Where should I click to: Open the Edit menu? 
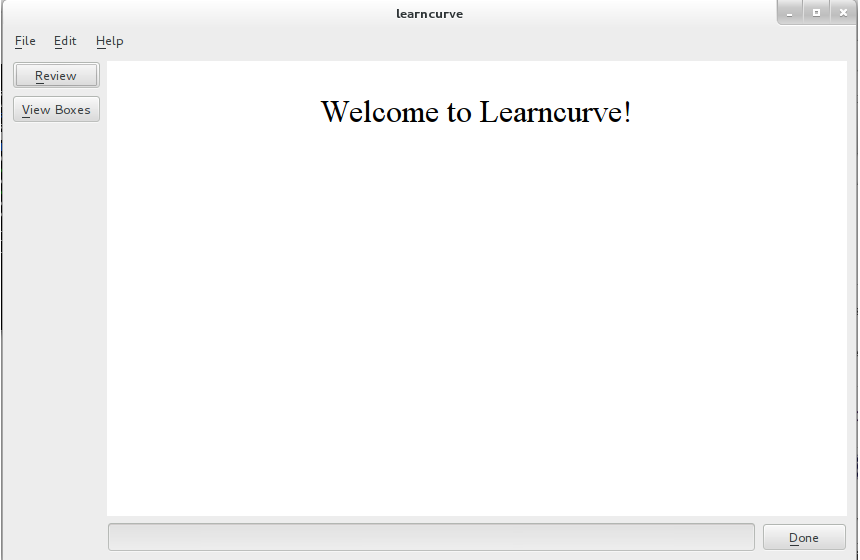(65, 41)
